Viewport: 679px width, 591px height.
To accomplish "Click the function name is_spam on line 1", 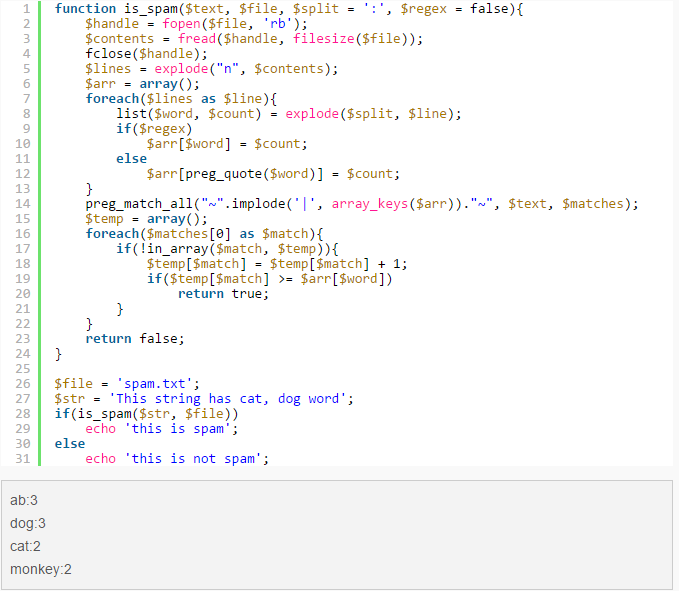I will [x=150, y=9].
